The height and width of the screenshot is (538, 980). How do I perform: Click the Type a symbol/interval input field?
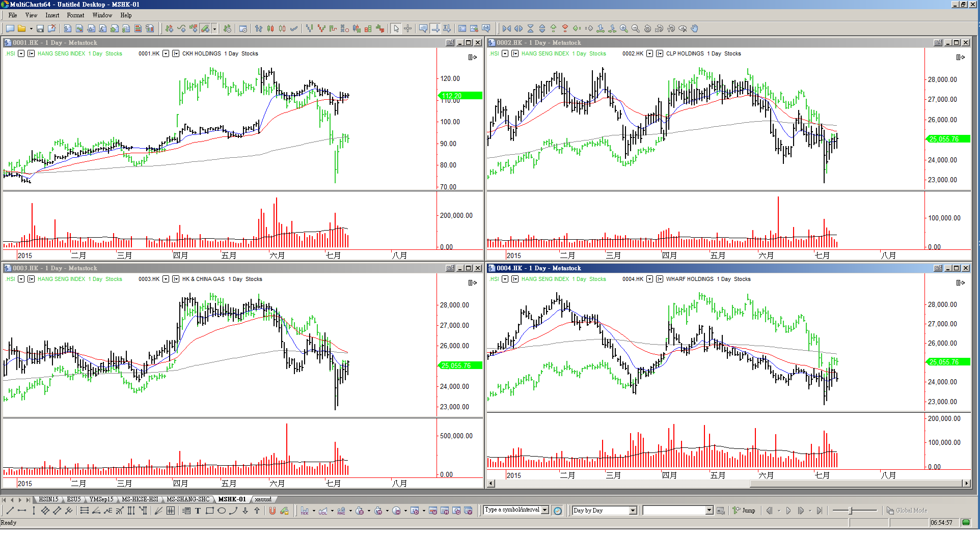tap(512, 510)
